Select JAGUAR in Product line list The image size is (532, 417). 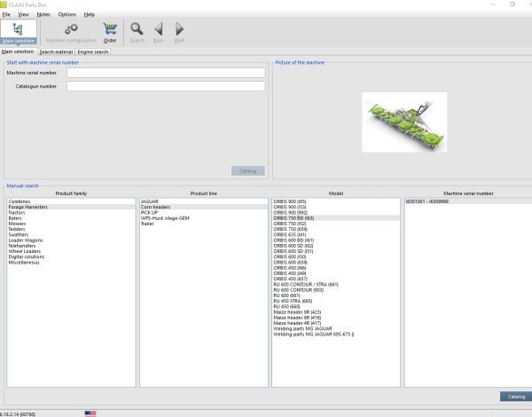(204, 201)
